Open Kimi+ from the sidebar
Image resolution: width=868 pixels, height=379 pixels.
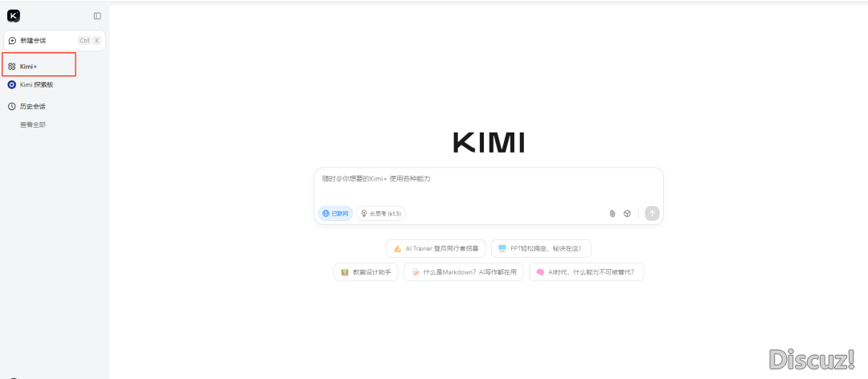click(x=39, y=67)
